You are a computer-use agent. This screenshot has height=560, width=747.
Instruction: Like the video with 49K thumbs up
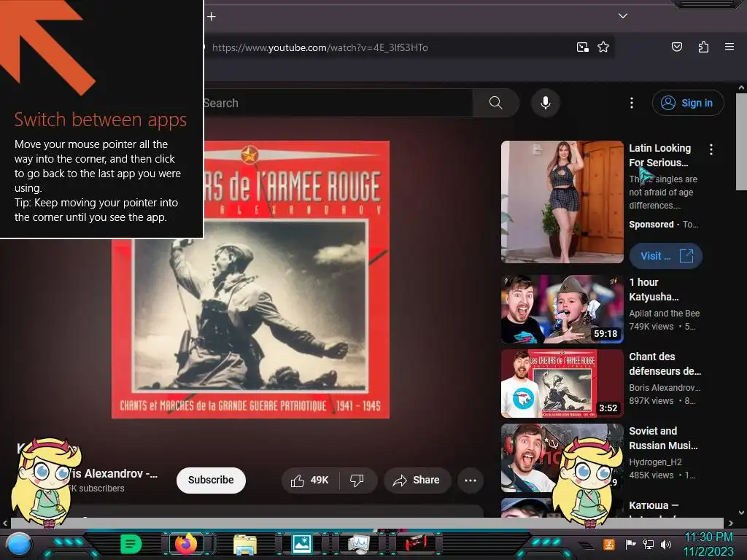point(310,480)
